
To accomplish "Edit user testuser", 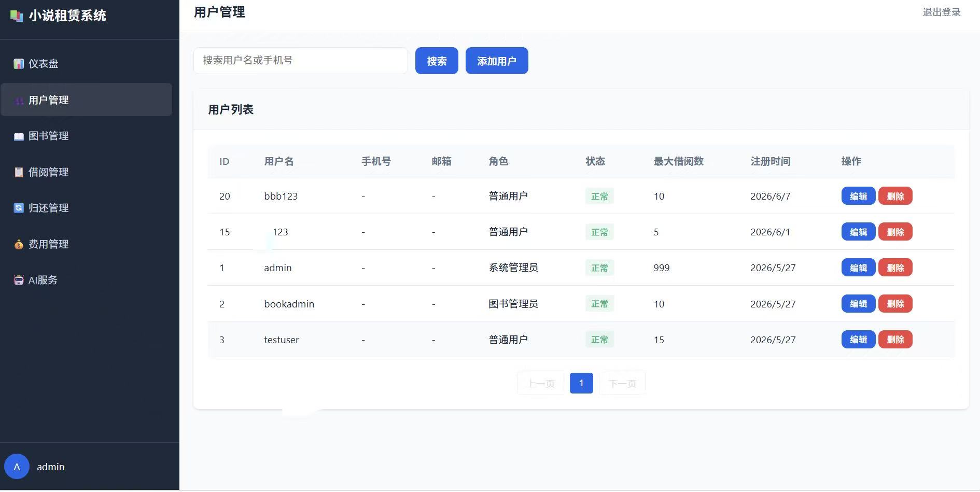I will 858,339.
